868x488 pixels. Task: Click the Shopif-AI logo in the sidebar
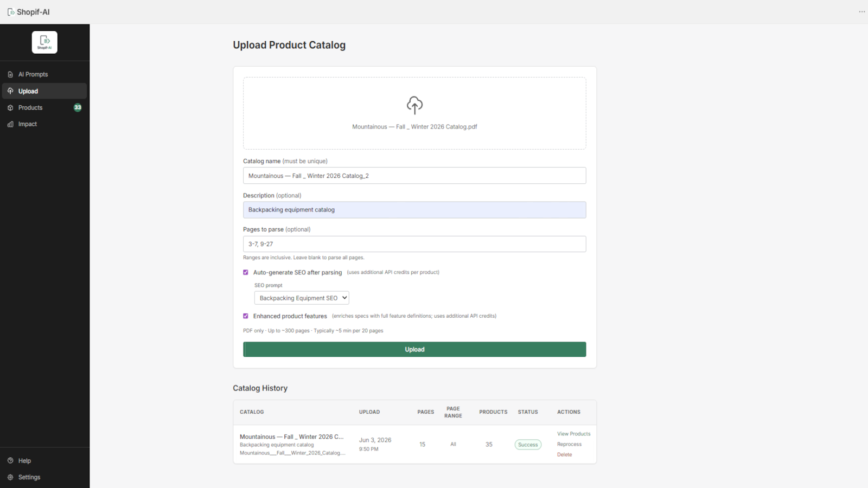coord(44,42)
